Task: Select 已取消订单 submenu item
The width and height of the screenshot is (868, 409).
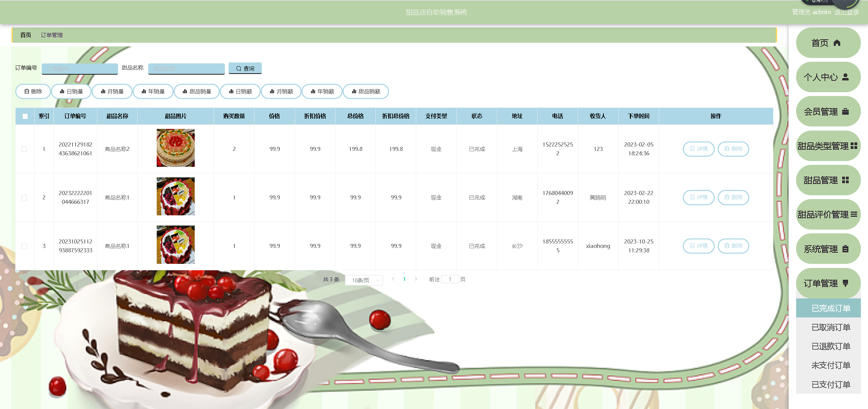Action: tap(830, 327)
